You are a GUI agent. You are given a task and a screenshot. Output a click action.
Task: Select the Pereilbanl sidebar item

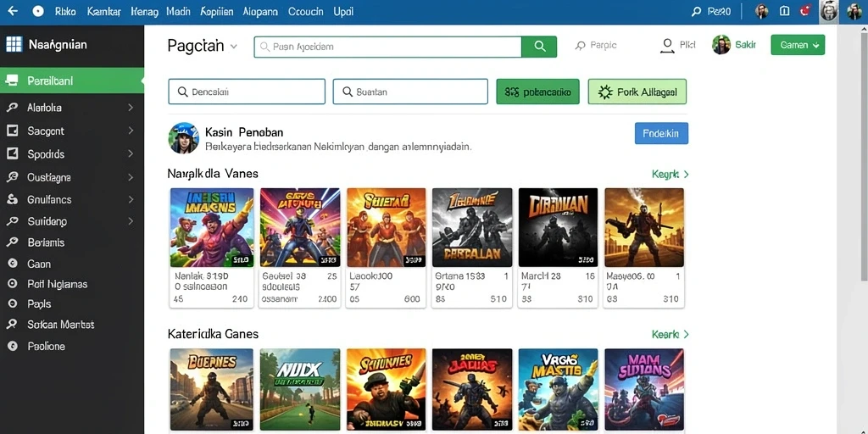pos(72,81)
